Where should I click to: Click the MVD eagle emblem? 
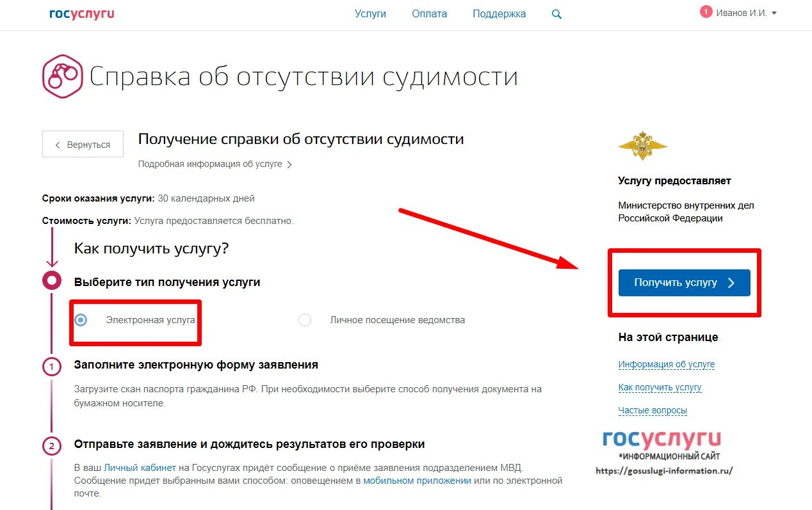(x=642, y=146)
